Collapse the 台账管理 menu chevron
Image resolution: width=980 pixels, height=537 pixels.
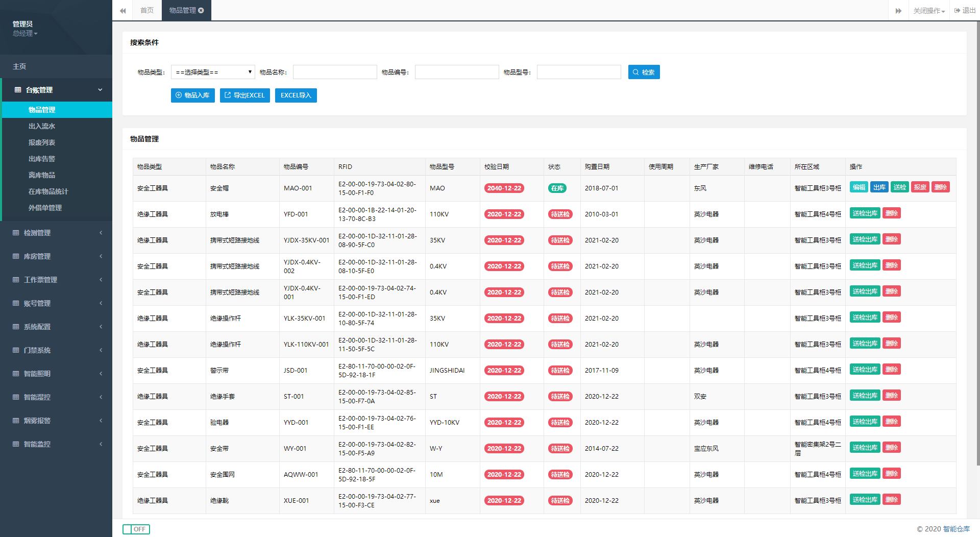click(100, 90)
